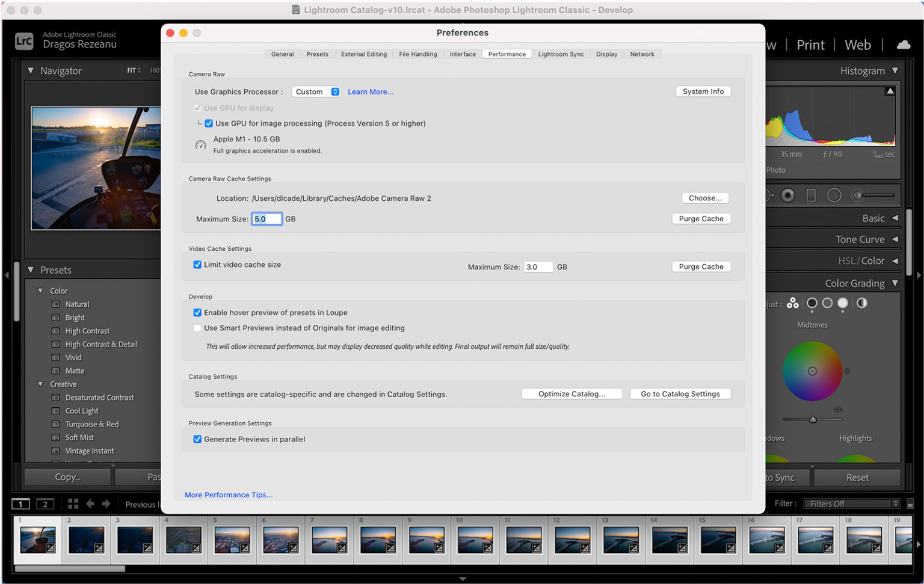Screen dimensions: 924x584
Task: Select the Red Eye Correction tool
Action: (787, 195)
